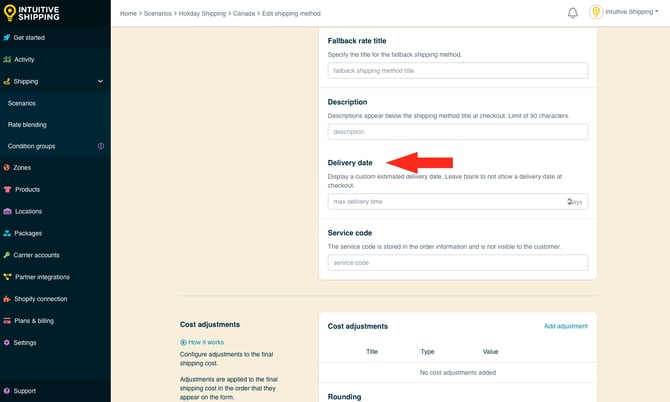Open Carrier accounts page
Image resolution: width=670 pixels, height=402 pixels.
36,255
